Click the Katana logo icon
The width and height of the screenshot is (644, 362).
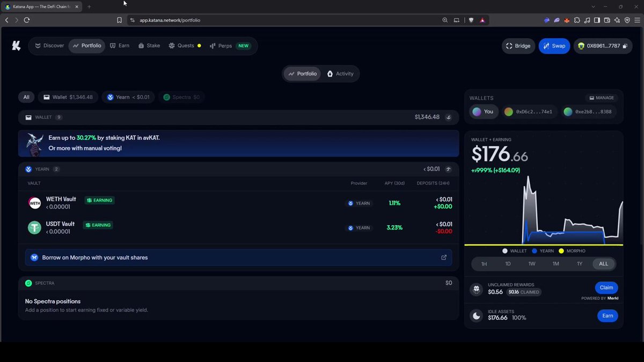[16, 46]
